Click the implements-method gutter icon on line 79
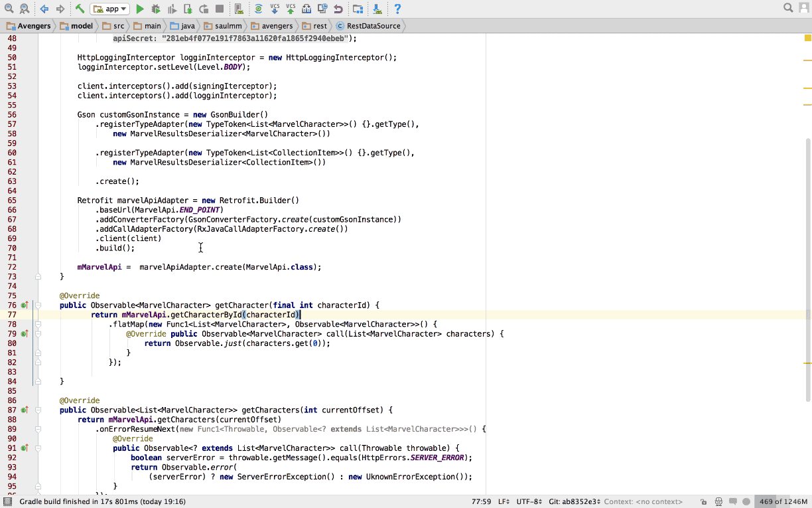Viewport: 812px width, 508px height. pyautogui.click(x=25, y=334)
